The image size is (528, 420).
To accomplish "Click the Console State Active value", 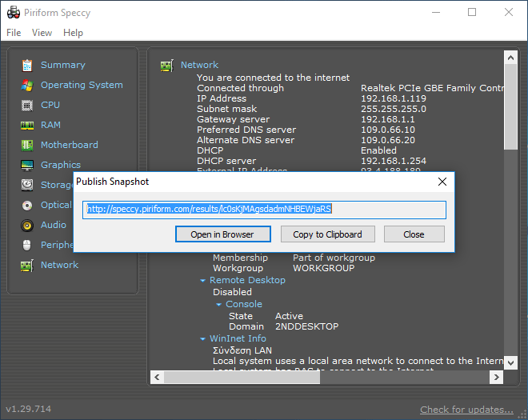I will click(289, 316).
